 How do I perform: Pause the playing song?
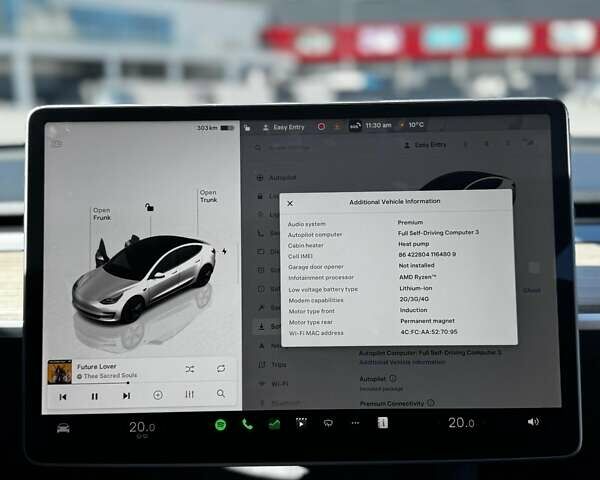(x=95, y=396)
